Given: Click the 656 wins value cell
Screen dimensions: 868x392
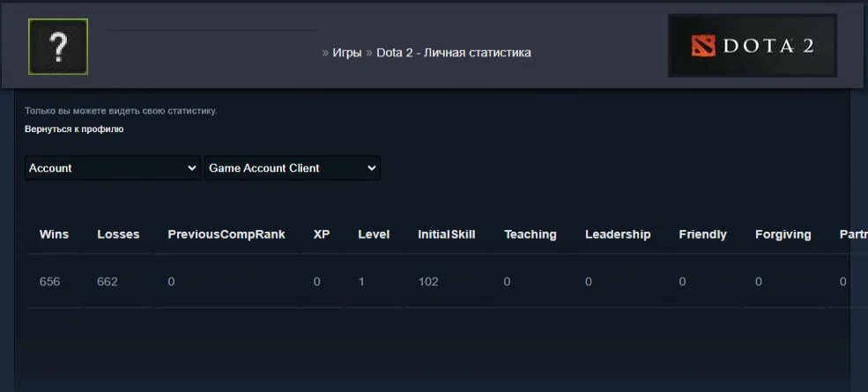Looking at the screenshot, I should tap(49, 282).
